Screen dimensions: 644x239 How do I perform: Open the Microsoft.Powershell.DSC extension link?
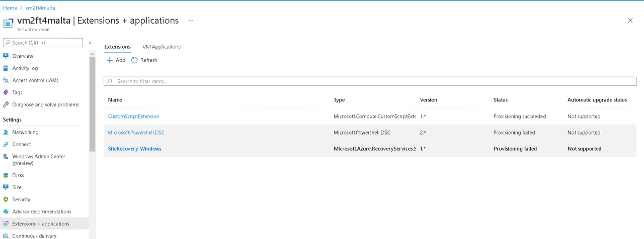tap(136, 133)
